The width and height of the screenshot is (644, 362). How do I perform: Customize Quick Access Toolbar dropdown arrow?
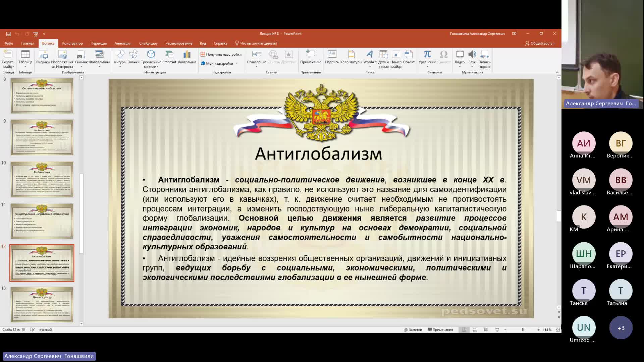click(44, 34)
